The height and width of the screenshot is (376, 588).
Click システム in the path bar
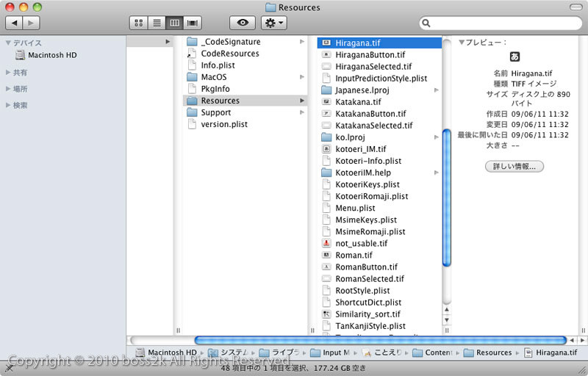click(229, 352)
